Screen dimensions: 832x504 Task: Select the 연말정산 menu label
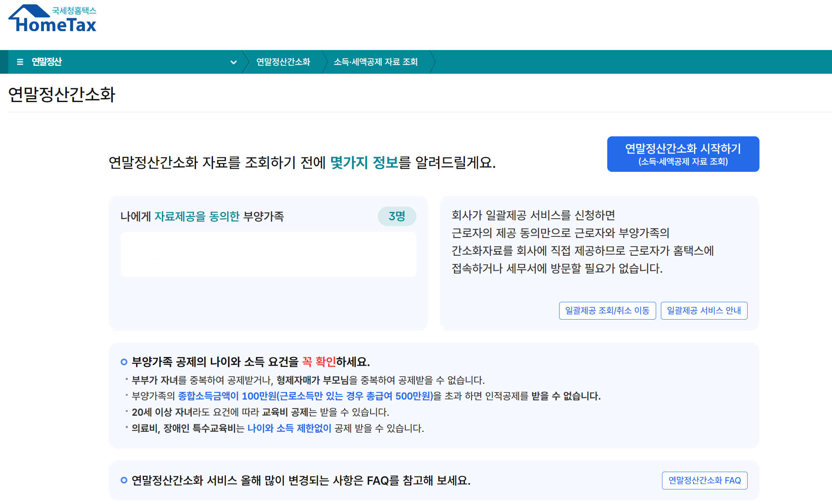[x=47, y=62]
